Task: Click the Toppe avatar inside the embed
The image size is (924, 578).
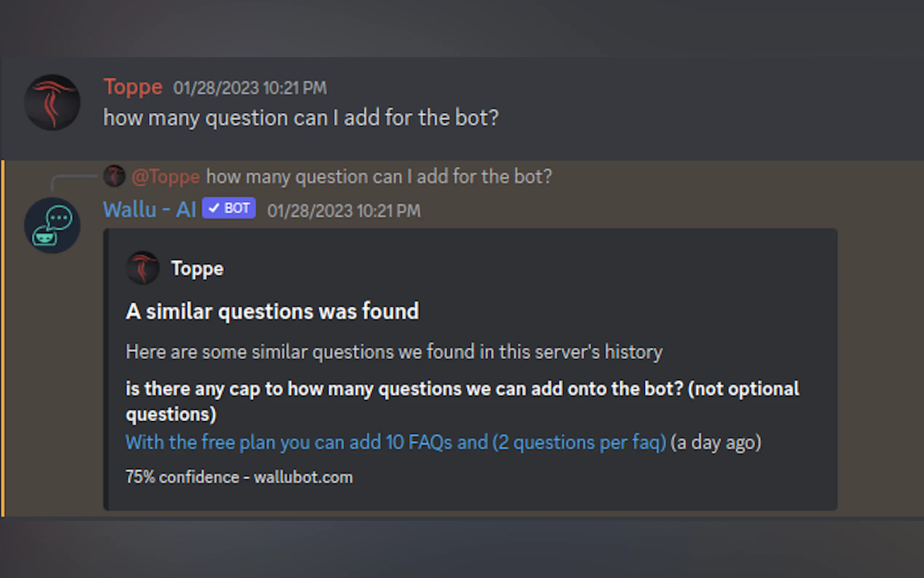Action: click(x=143, y=268)
